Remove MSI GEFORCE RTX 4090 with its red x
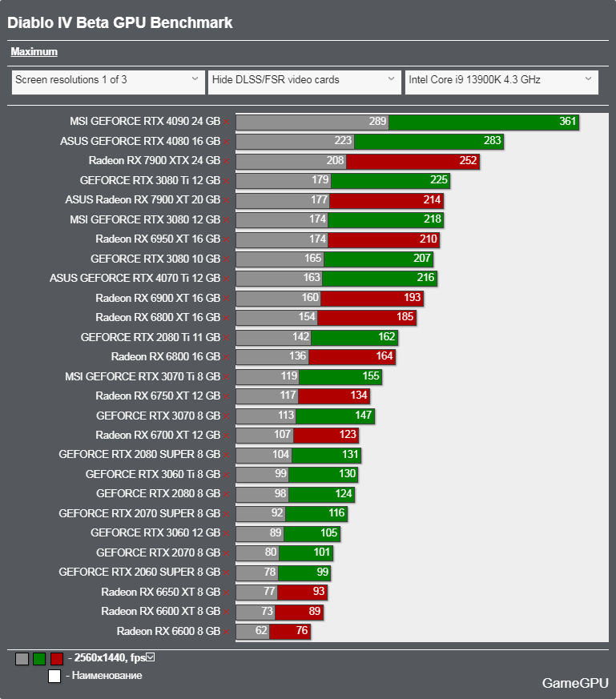The width and height of the screenshot is (616, 699). (x=227, y=122)
